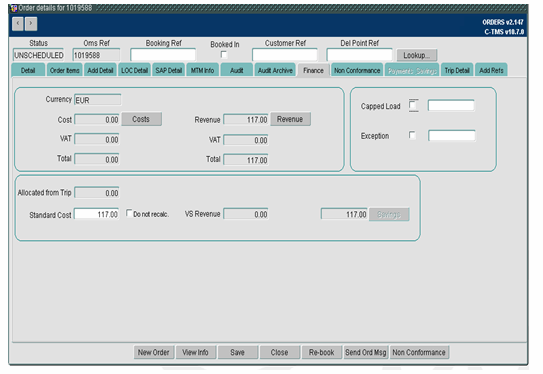Click Send Ord Msg button
The height and width of the screenshot is (374, 543).
(x=366, y=352)
